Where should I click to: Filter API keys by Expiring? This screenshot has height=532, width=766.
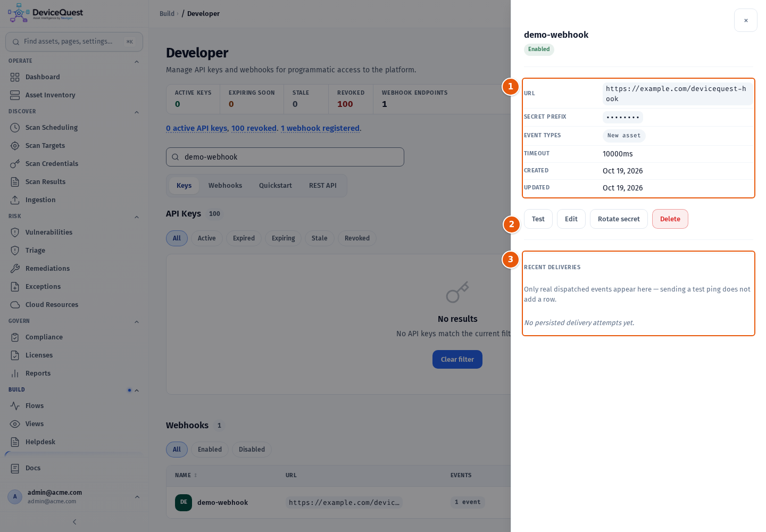(x=284, y=238)
